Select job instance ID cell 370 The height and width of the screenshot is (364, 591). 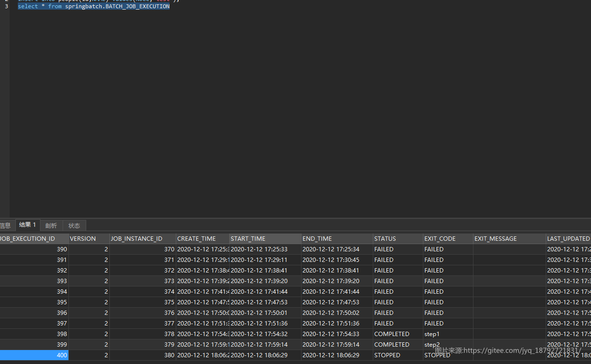(x=143, y=249)
